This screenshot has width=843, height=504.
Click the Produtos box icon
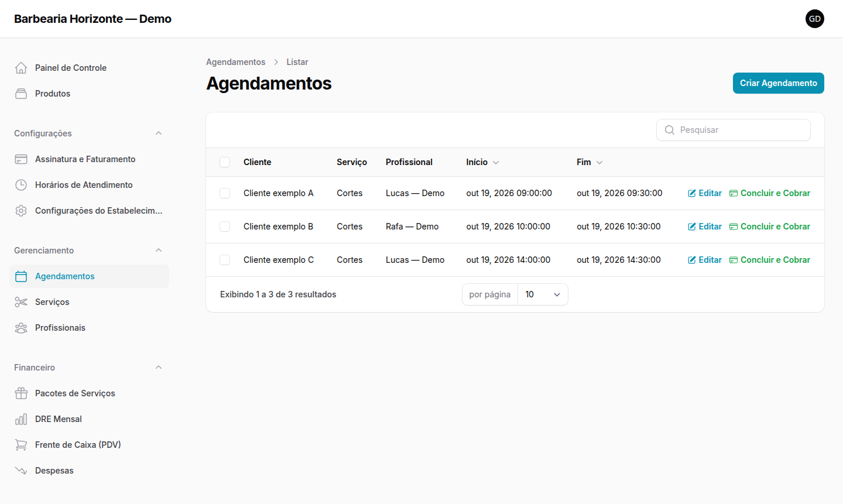pyautogui.click(x=21, y=94)
